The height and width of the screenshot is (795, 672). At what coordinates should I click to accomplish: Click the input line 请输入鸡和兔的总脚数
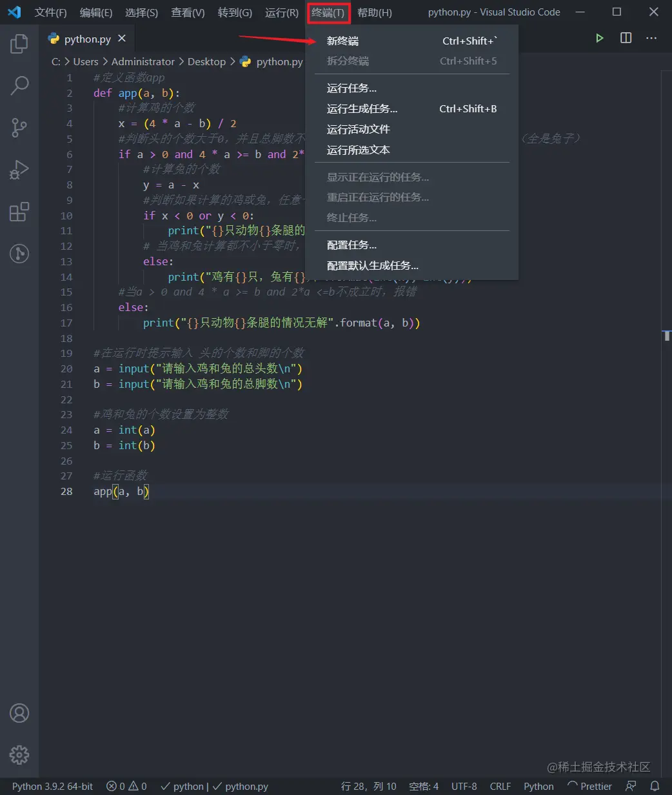click(x=198, y=384)
